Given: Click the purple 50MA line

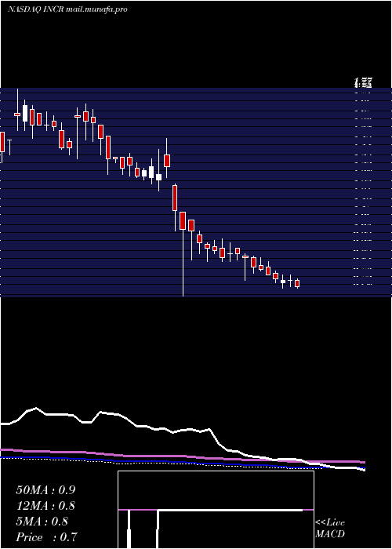Looking at the screenshot, I should coord(183,456).
